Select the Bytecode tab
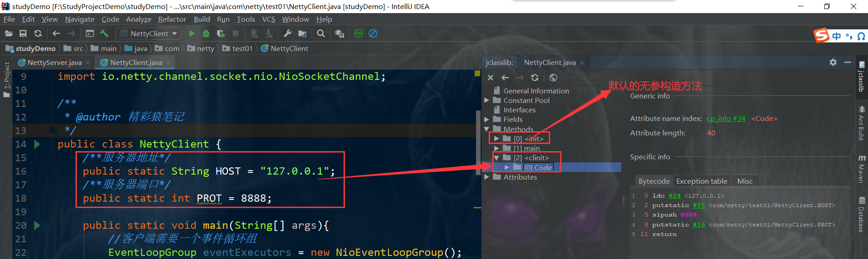Screen dimensions: 868x259 click(x=654, y=181)
